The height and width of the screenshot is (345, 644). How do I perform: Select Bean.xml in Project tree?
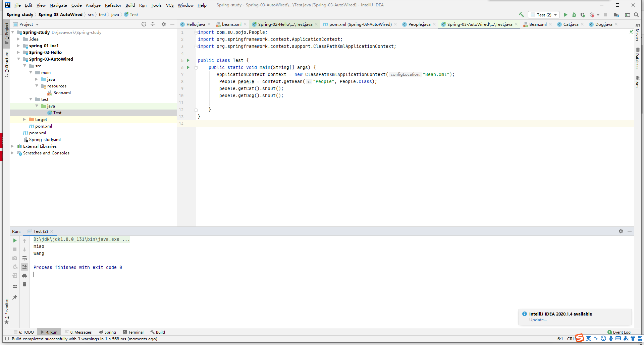pyautogui.click(x=62, y=93)
